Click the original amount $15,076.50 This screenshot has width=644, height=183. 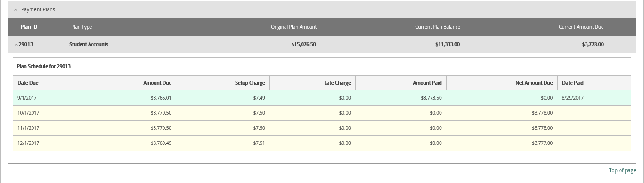click(304, 44)
